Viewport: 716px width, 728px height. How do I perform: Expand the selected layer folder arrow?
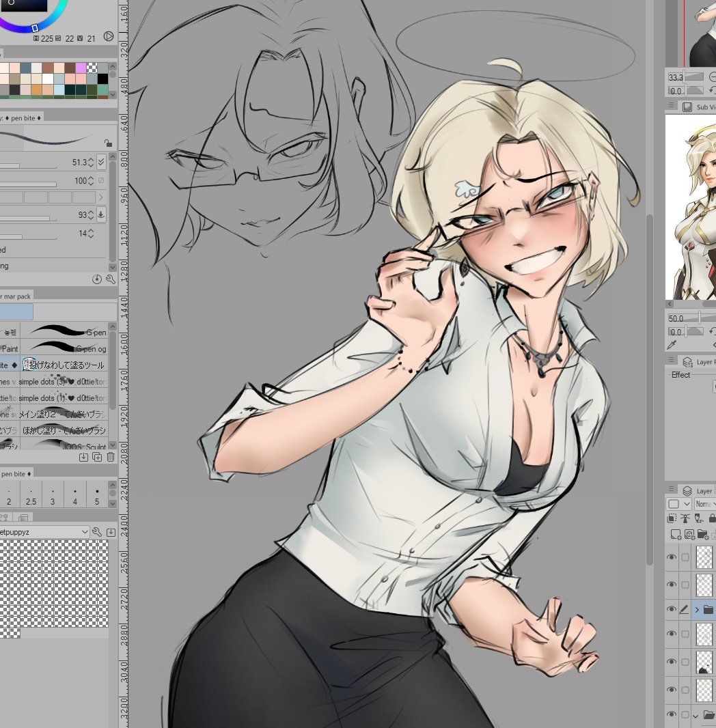[697, 610]
